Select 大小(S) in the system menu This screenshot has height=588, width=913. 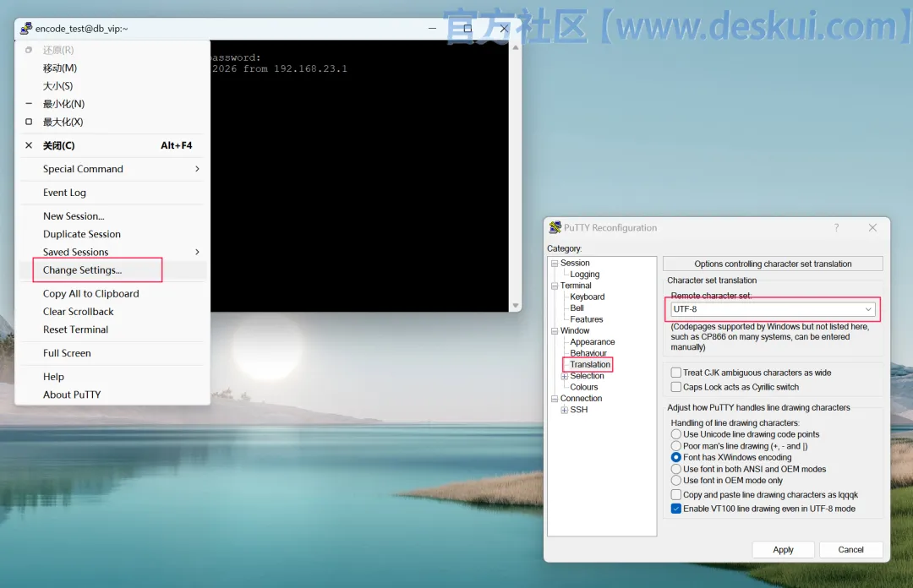[x=113, y=86]
